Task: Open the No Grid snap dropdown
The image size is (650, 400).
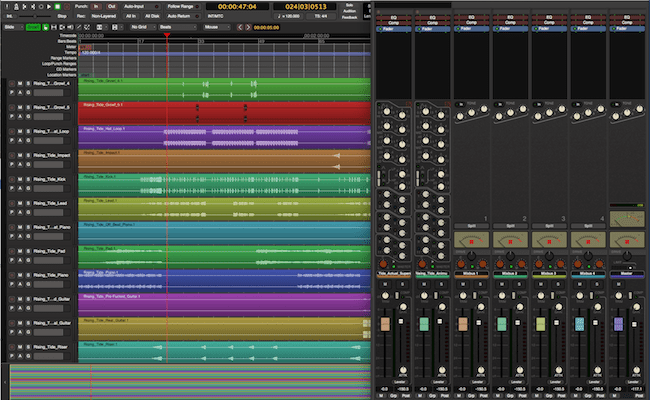Action: click(x=142, y=27)
